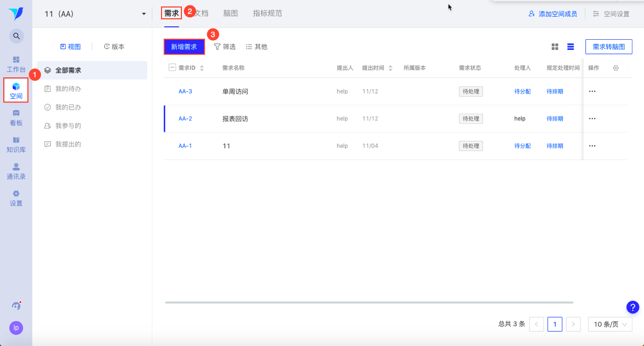Select page number 1
644x346 pixels.
point(555,324)
